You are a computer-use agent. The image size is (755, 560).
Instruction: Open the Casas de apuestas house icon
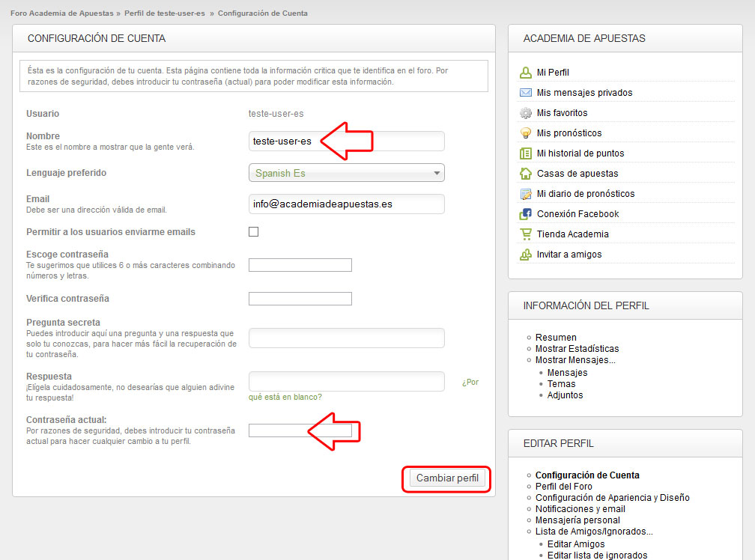point(526,174)
